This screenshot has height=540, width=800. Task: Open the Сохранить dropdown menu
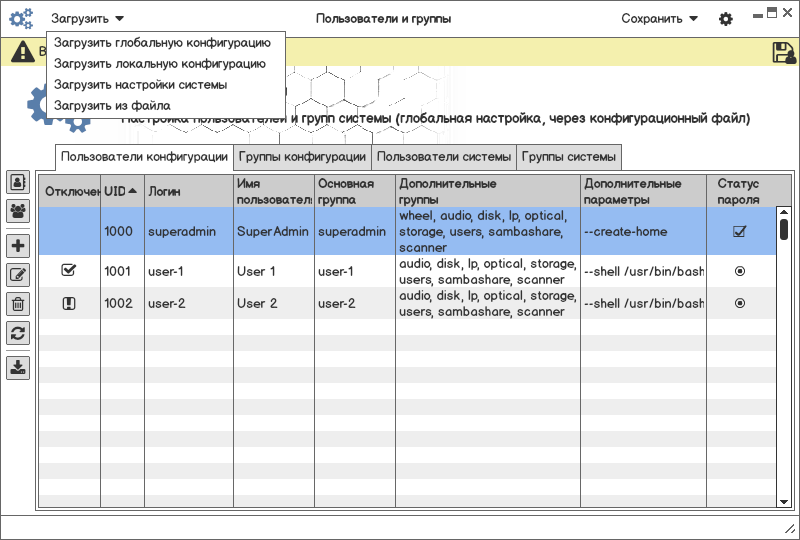[659, 19]
